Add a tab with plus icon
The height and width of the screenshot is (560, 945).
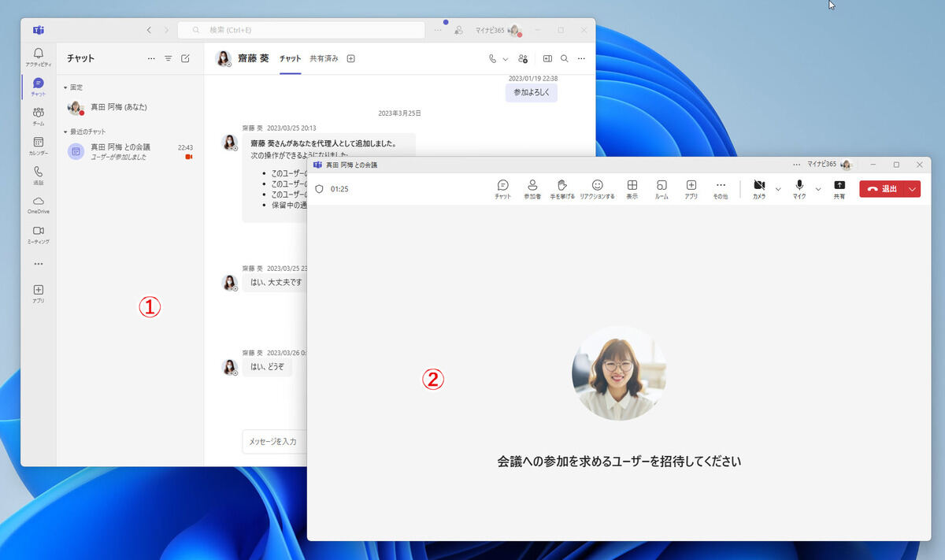(x=351, y=58)
